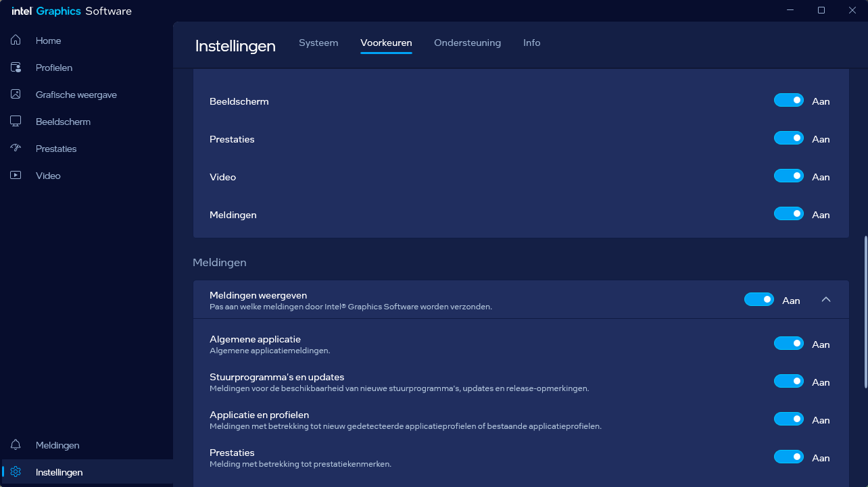The image size is (868, 487).
Task: Click the Video play icon in sidebar
Action: pyautogui.click(x=16, y=176)
